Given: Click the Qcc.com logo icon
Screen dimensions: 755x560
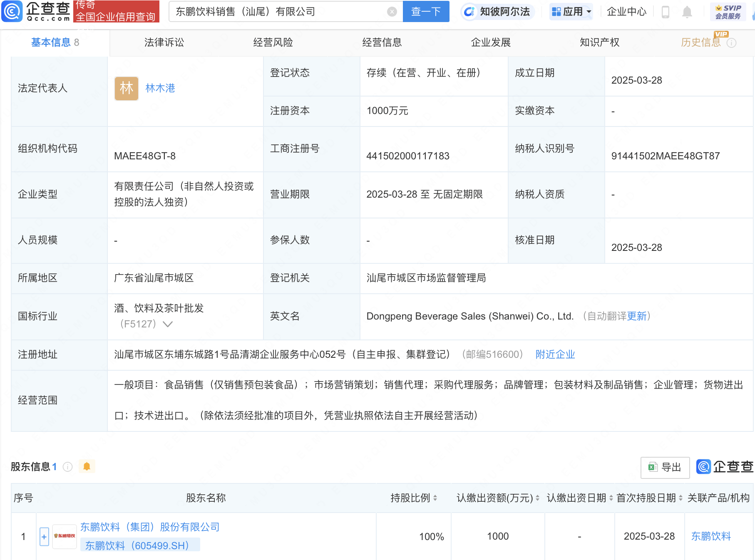Looking at the screenshot, I should [x=12, y=11].
